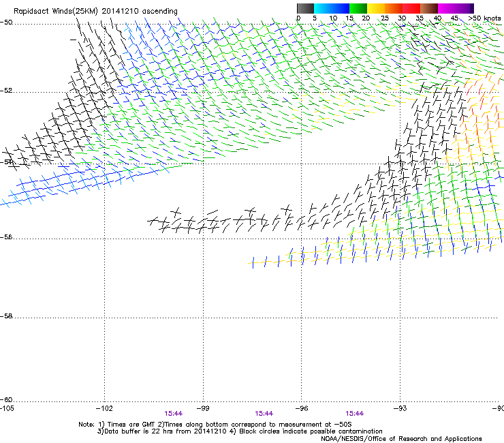Click the '-52' latitude axis label
The width and height of the screenshot is (504, 443).
click(x=6, y=91)
